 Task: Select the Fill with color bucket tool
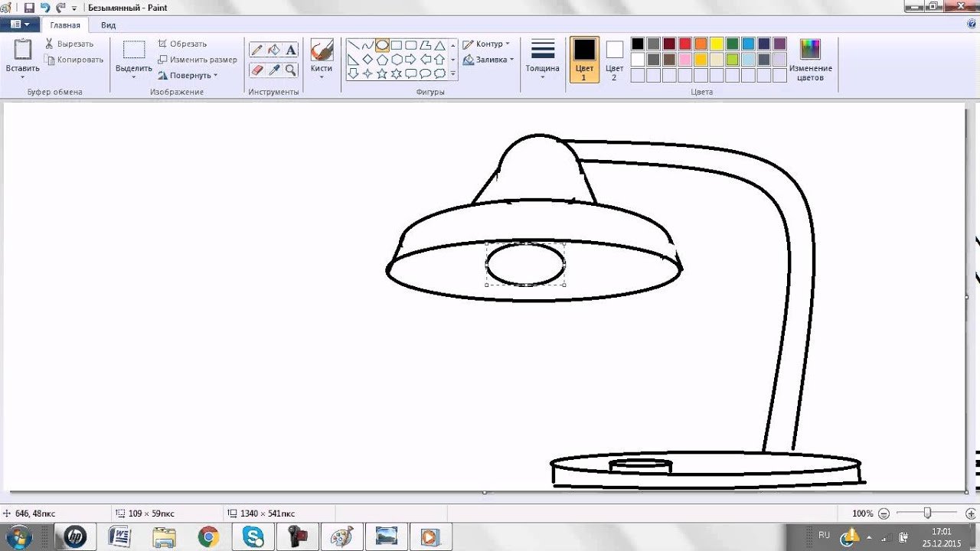click(x=273, y=51)
